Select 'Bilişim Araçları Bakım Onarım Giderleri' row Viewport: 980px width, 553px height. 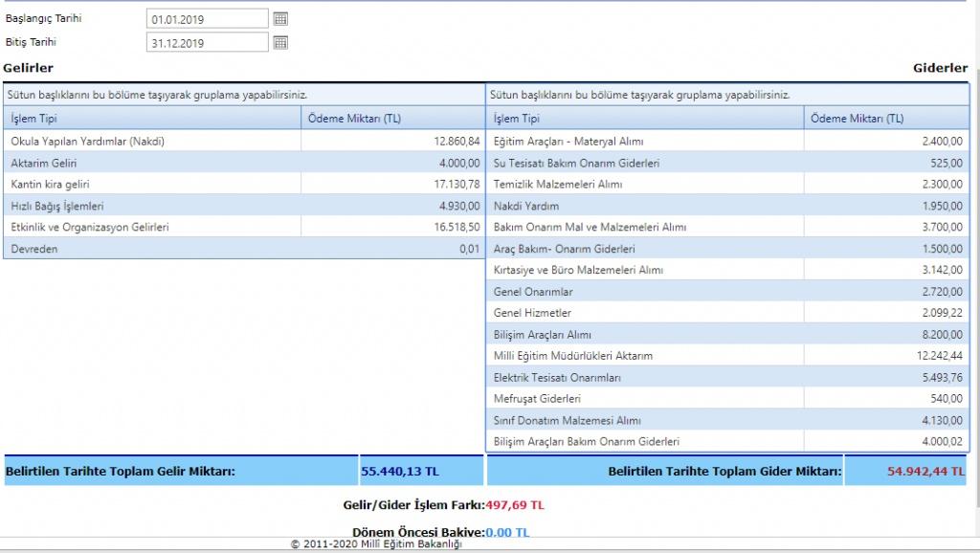tap(727, 441)
